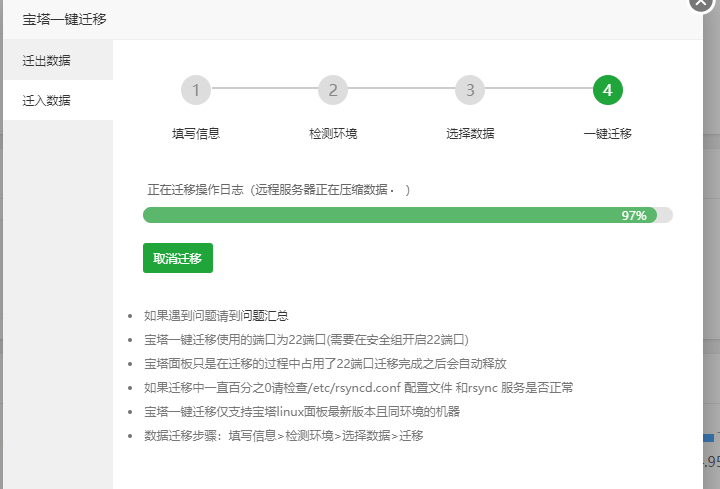Click the note about 宝塔linux面板最新版本
The width and height of the screenshot is (720, 489).
pyautogui.click(x=302, y=411)
